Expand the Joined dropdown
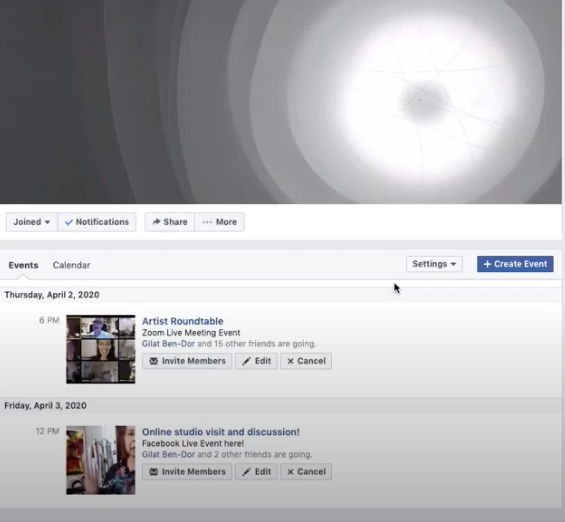Image resolution: width=565 pixels, height=522 pixels. [32, 222]
